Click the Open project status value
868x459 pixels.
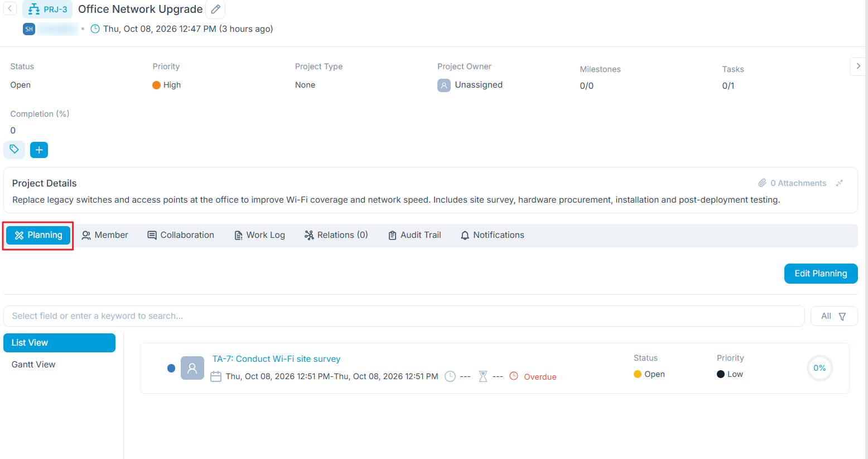tap(21, 85)
